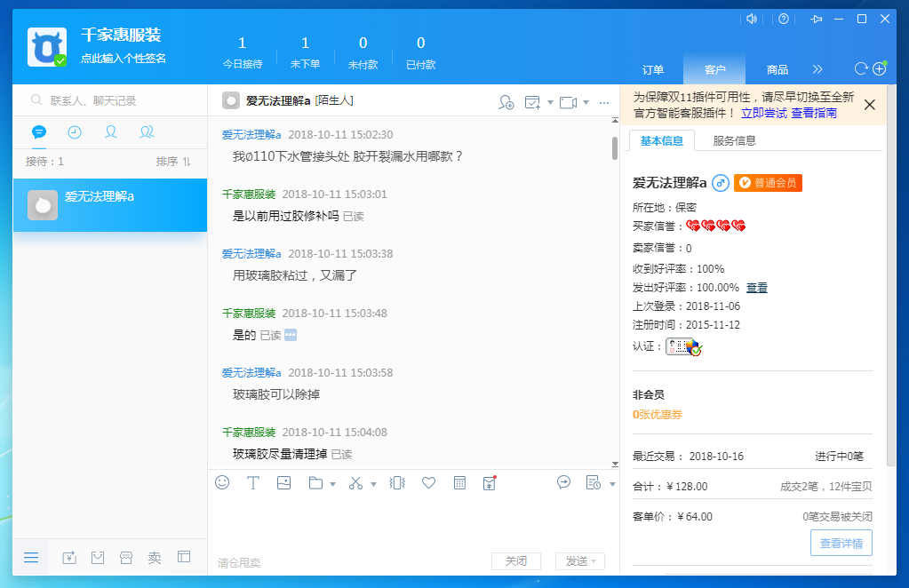
Task: Toggle the sound speaker icon
Action: click(752, 20)
